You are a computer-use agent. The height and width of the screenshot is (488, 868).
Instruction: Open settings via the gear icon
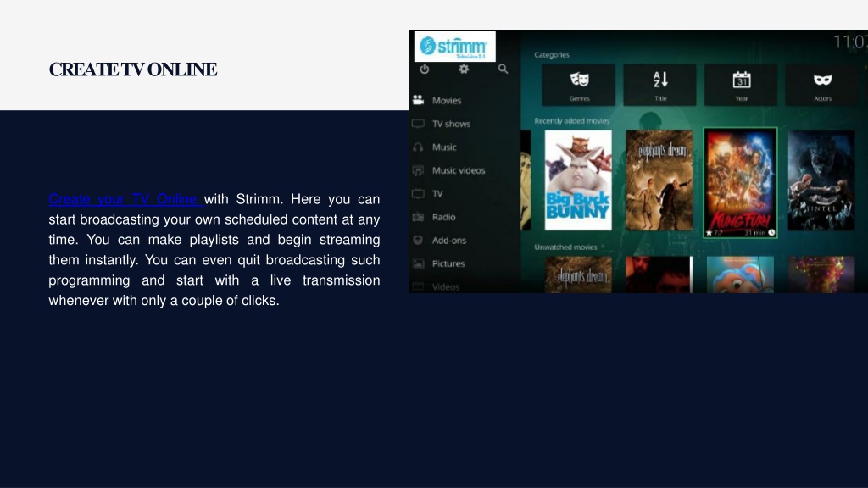pos(464,69)
